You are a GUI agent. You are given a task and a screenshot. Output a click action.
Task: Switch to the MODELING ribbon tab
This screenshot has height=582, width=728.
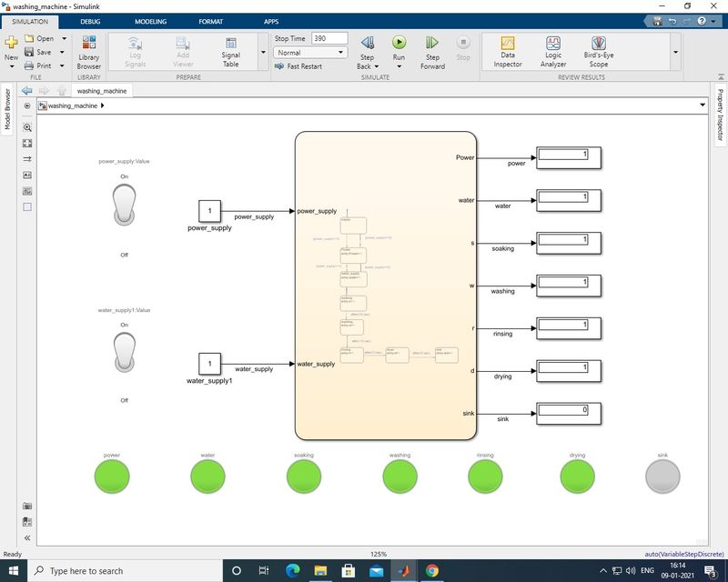[151, 21]
